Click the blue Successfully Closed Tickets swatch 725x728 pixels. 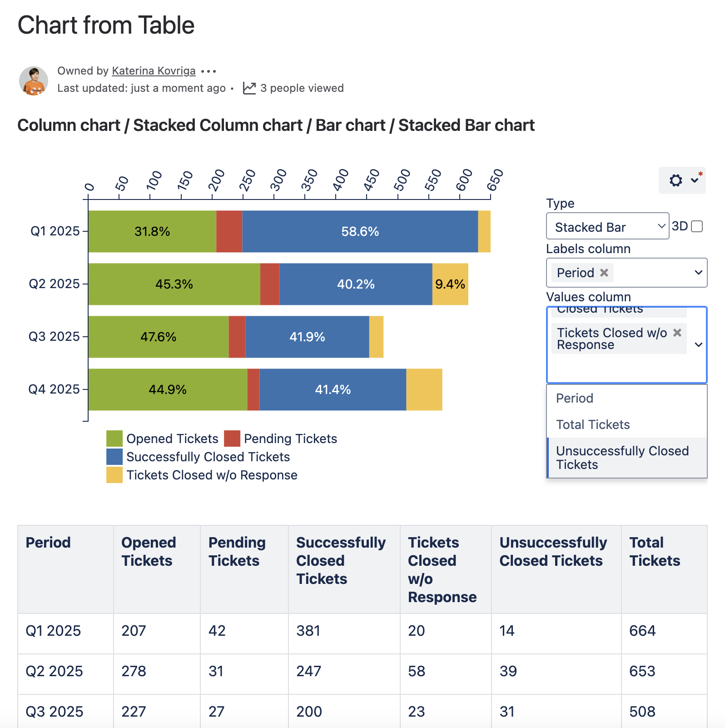pos(114,457)
